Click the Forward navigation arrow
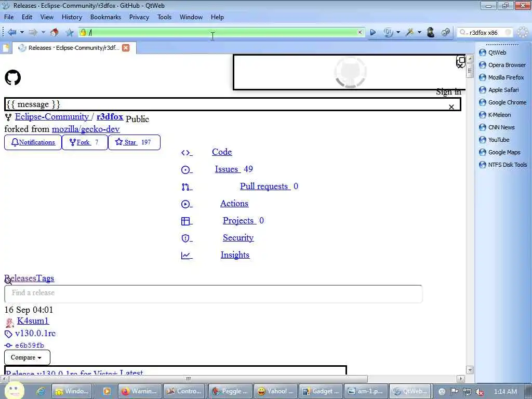The width and height of the screenshot is (532, 399). [x=33, y=32]
